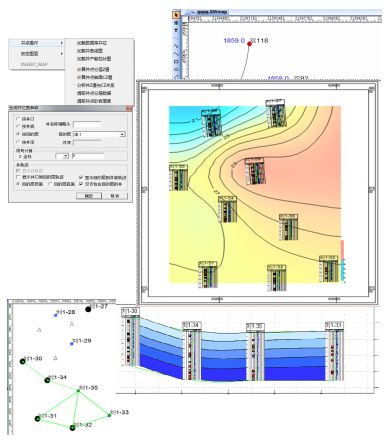386x446 pixels.
Task: Click the well name abbreviation text field
Action: tap(87, 124)
